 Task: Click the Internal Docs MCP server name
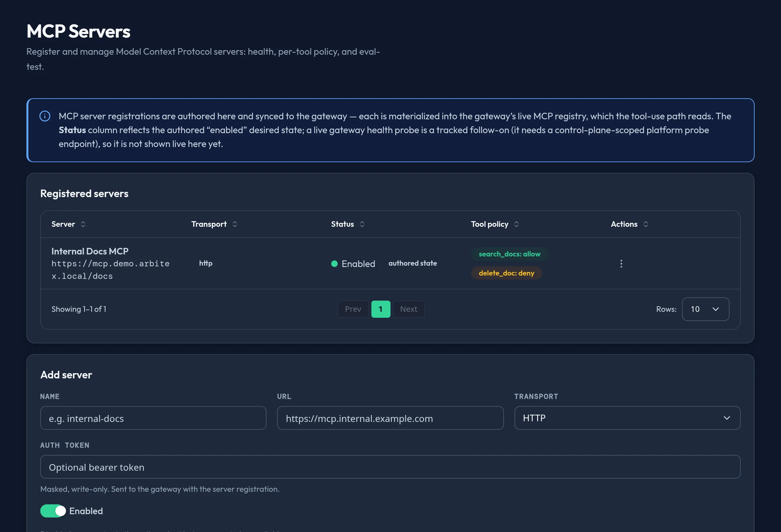(x=90, y=251)
